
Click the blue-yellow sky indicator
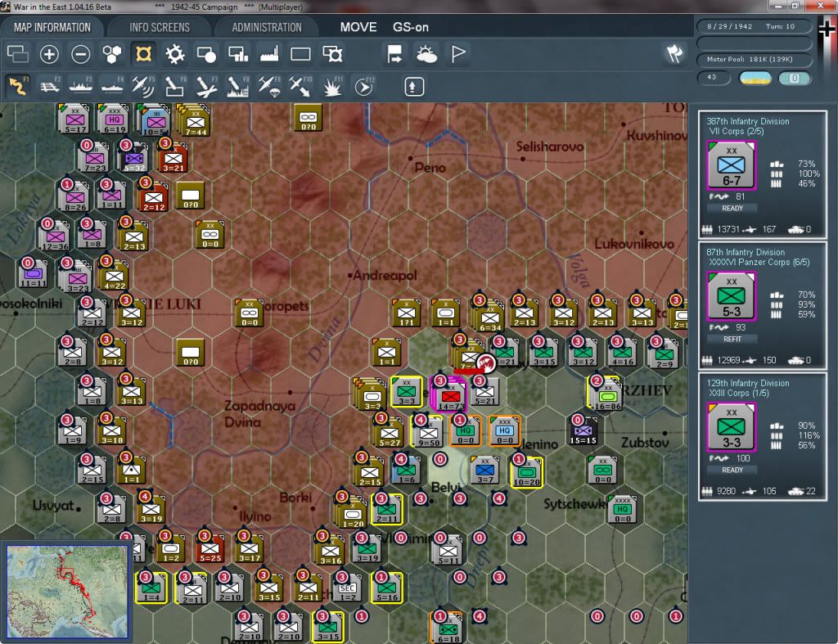(755, 79)
